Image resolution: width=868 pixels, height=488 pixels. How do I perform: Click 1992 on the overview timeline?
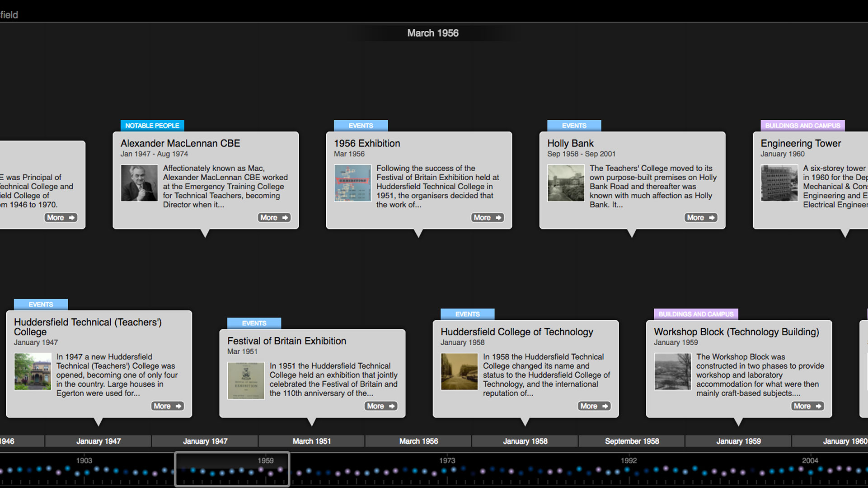tap(629, 460)
